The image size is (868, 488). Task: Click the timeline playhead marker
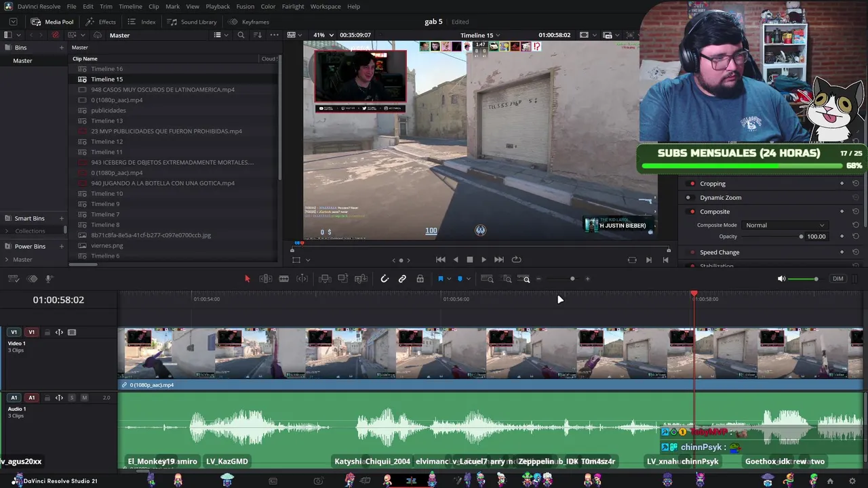(x=694, y=294)
